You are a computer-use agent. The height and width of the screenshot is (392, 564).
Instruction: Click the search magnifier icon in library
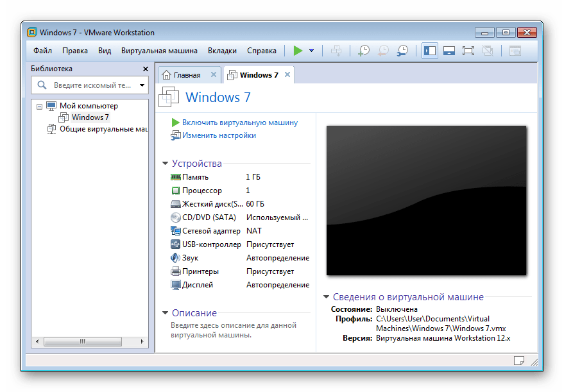coord(42,85)
